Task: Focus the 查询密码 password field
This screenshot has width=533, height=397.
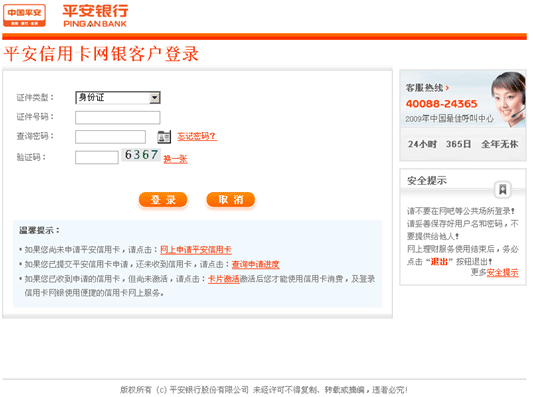Action: click(110, 137)
